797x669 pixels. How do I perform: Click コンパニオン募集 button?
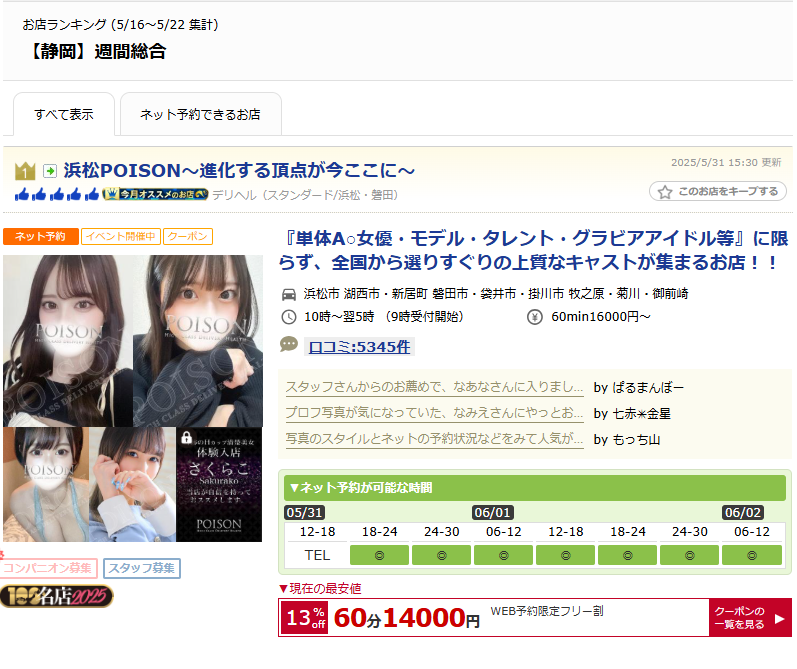tap(48, 568)
